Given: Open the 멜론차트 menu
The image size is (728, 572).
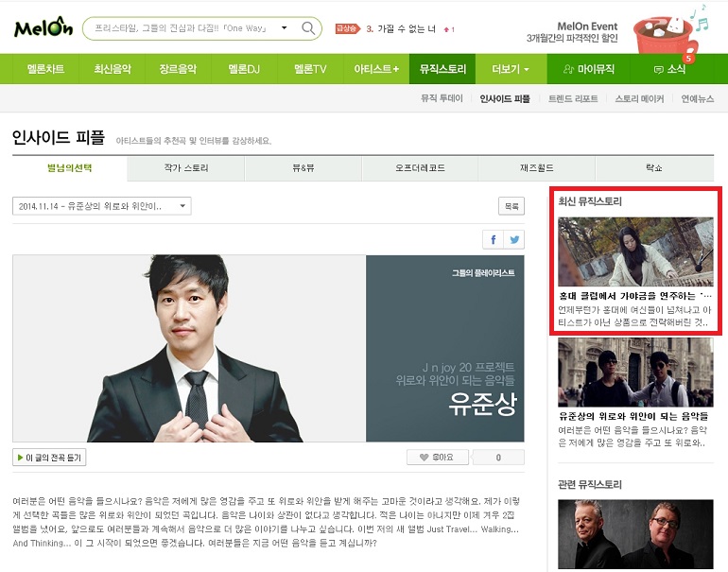Looking at the screenshot, I should tap(45, 69).
